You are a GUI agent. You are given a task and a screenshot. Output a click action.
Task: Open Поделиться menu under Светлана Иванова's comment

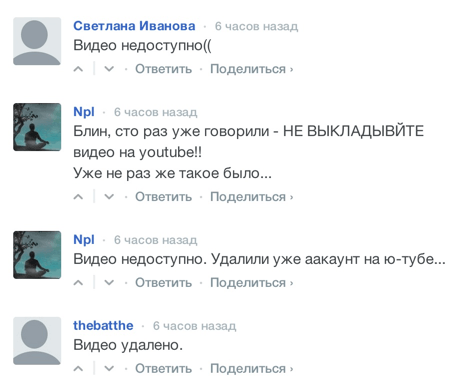[252, 69]
